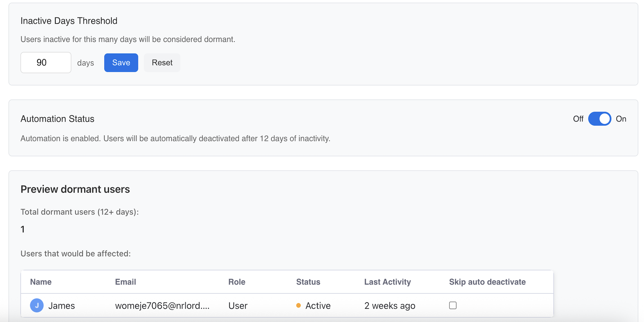This screenshot has width=644, height=322.
Task: Click the Name column header
Action: tap(41, 282)
